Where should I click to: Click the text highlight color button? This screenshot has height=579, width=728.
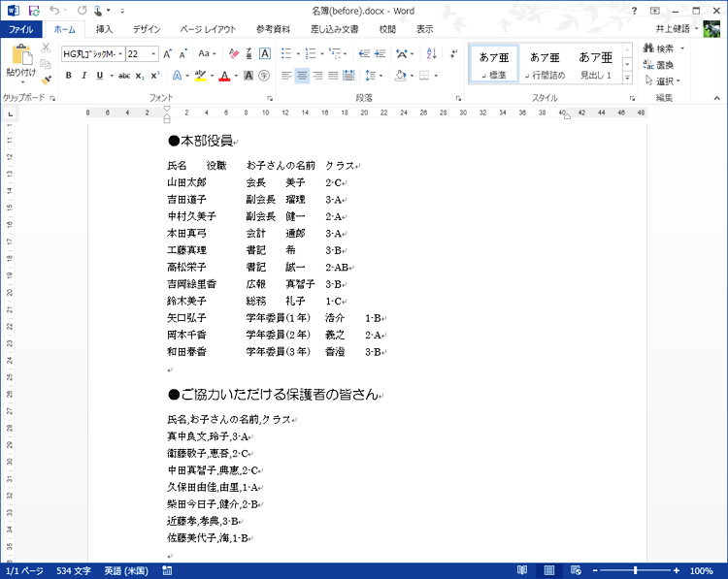click(200, 75)
